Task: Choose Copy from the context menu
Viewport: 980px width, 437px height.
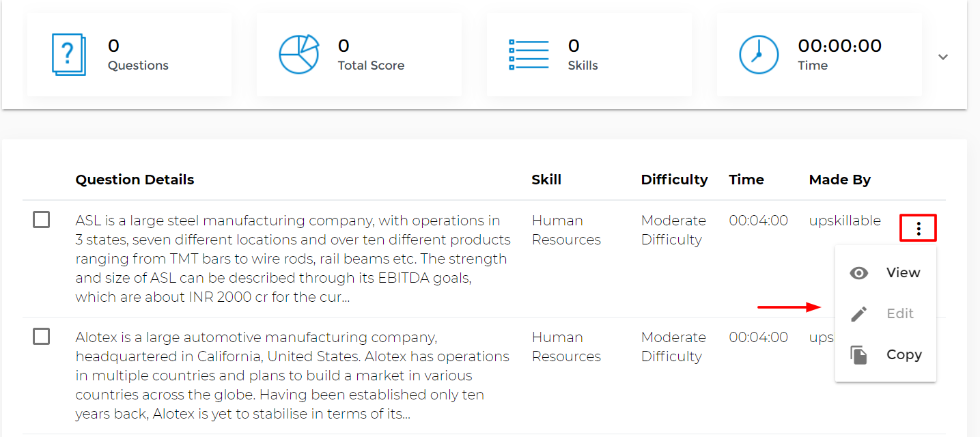Action: point(904,354)
